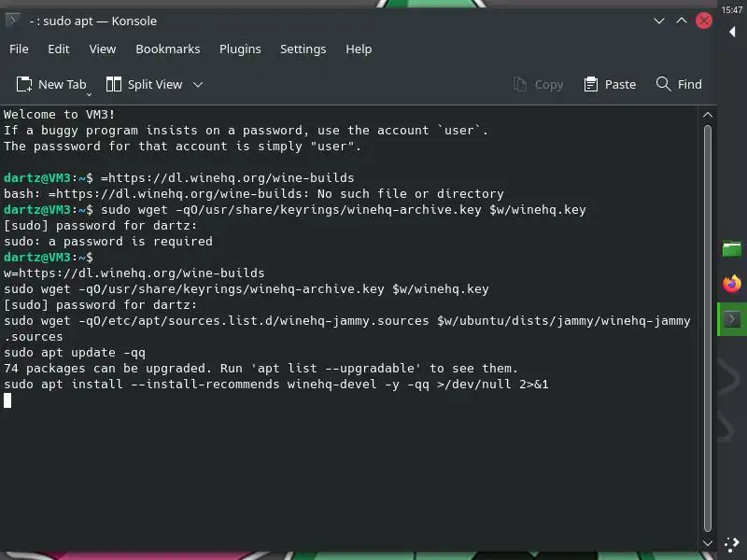Screen dimensions: 747x560
Task: Click the vertical scrollbar track
Action: coord(708,329)
